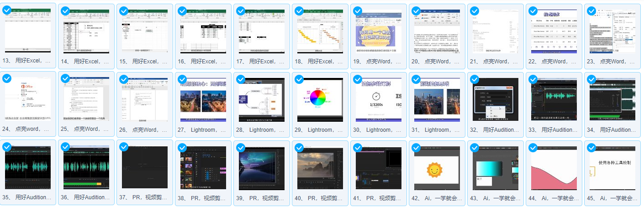Open the color wheel thumbnail of item 29
Screen dimensions: 644x207
[x=320, y=99]
